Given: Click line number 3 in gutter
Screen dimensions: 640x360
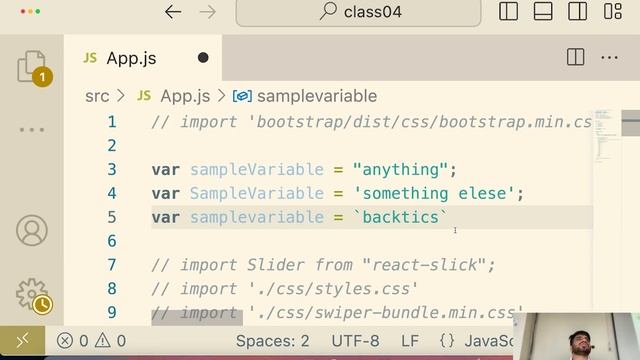Looking at the screenshot, I should coord(112,169).
